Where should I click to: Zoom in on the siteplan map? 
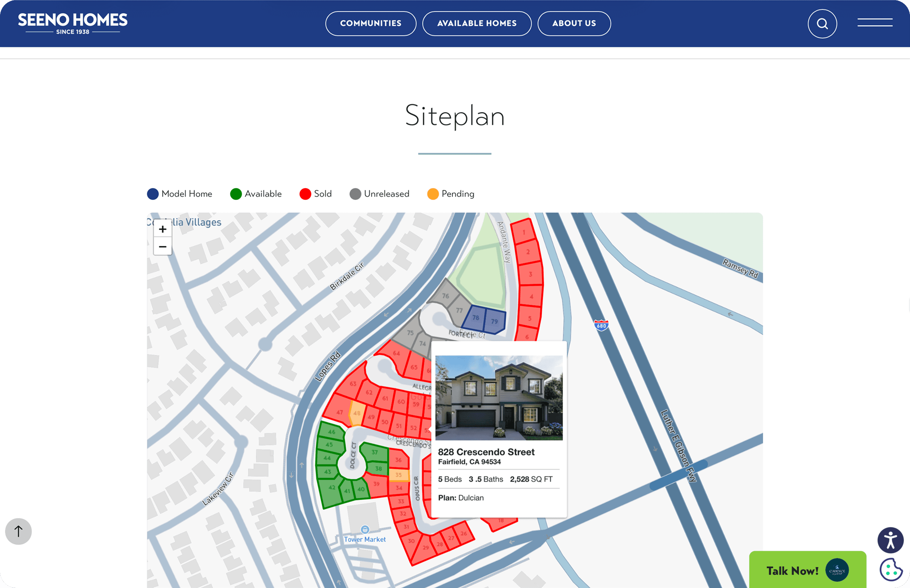coord(162,229)
